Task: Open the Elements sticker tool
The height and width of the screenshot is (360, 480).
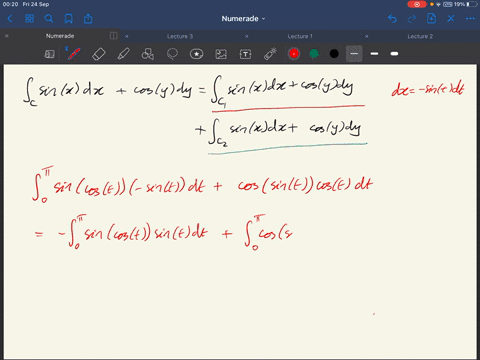Action: click(197, 54)
